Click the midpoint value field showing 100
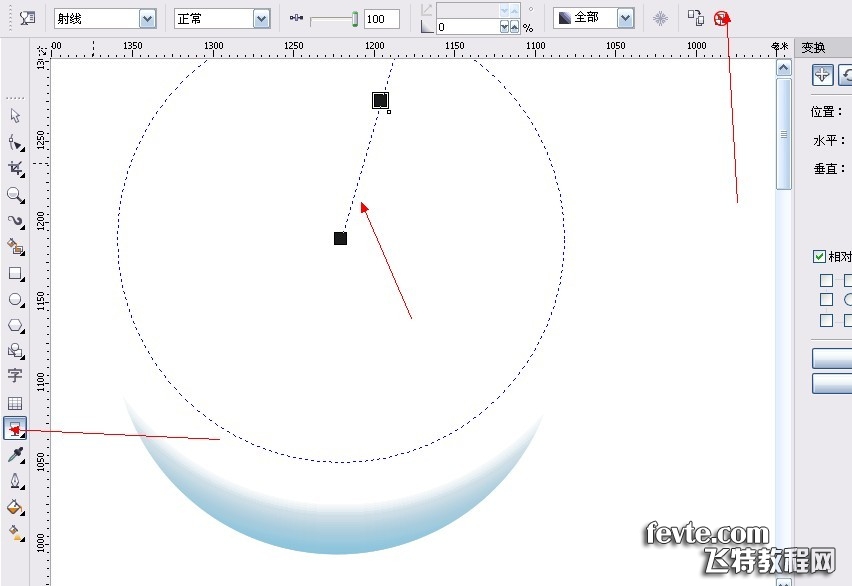Viewport: 852px width, 586px height. click(381, 19)
